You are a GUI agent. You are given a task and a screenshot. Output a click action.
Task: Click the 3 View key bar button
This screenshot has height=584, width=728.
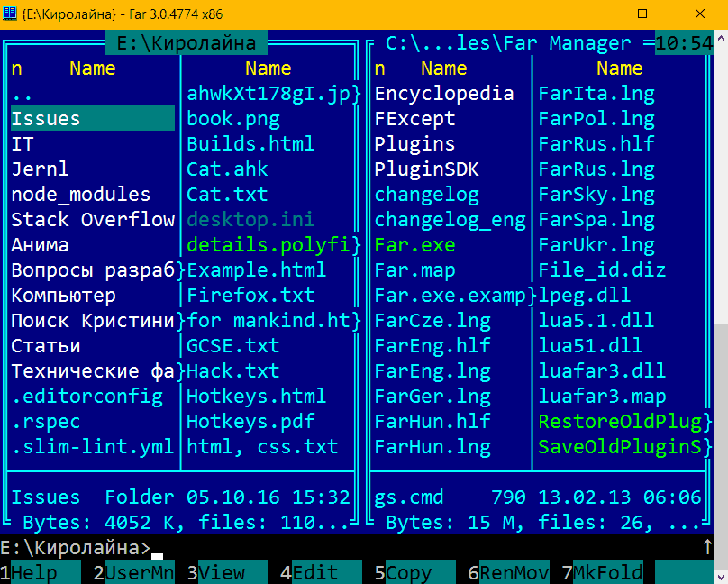[227, 572]
